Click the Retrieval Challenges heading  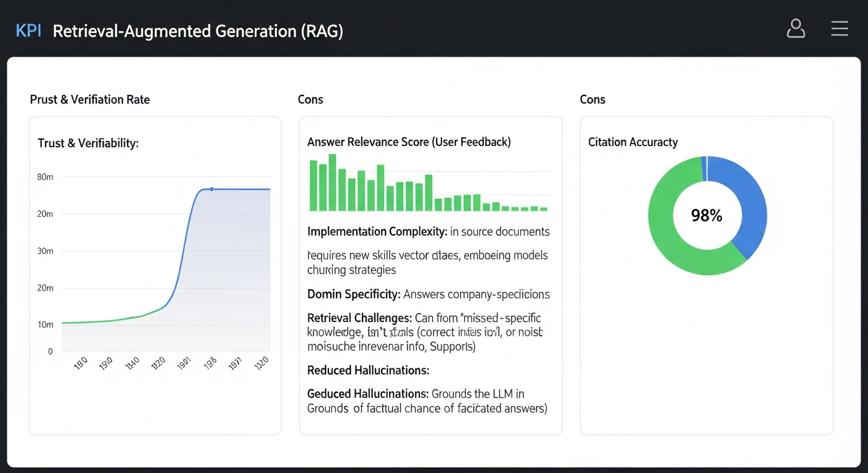[x=359, y=318]
